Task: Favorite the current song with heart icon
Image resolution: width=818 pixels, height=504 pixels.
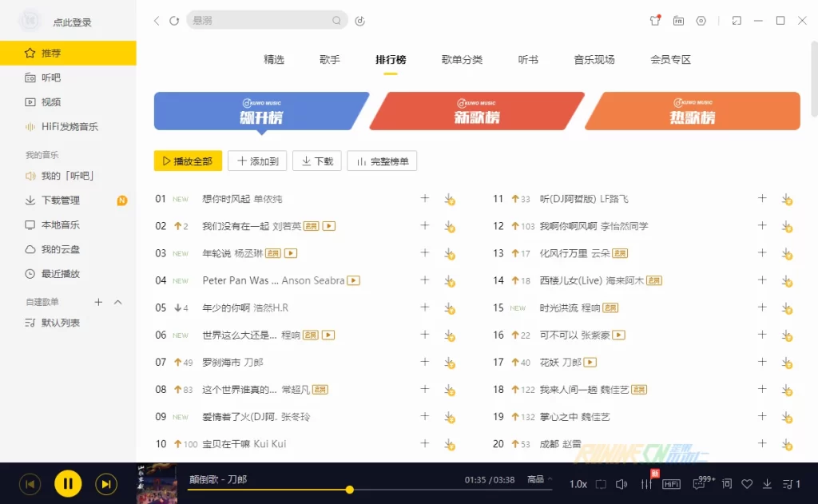Action: tap(747, 484)
